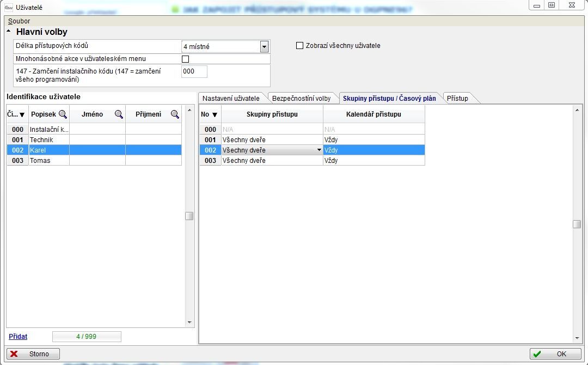The height and width of the screenshot is (365, 588).
Task: Click the Přidat link to add user
Action: coord(18,337)
